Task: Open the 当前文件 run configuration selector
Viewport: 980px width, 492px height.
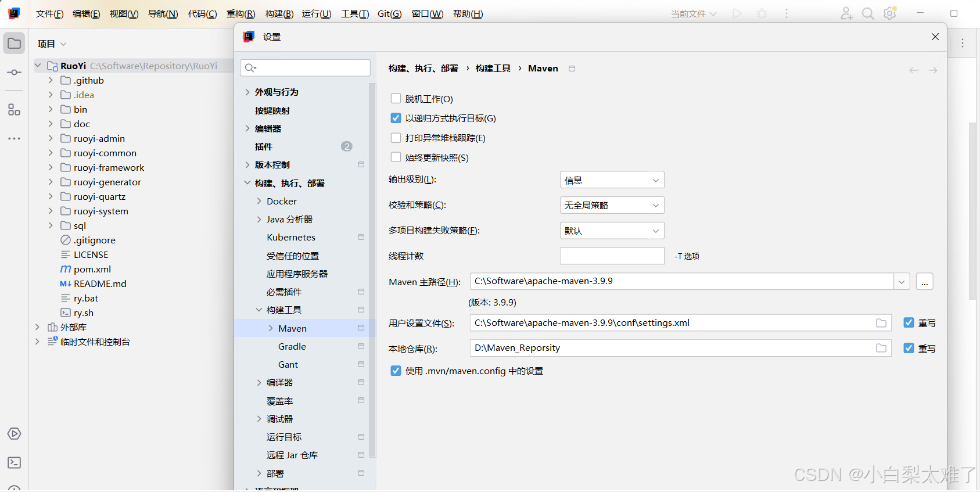Action: (x=694, y=13)
